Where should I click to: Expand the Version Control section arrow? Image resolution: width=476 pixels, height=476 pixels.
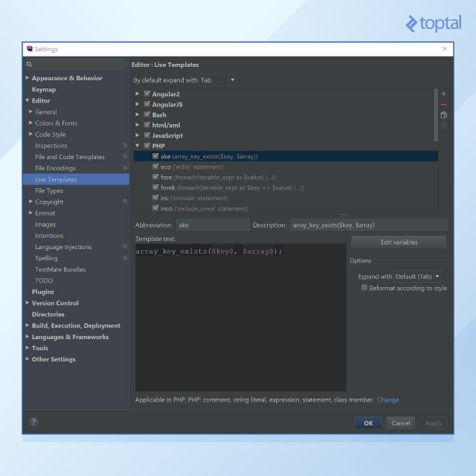coord(28,303)
